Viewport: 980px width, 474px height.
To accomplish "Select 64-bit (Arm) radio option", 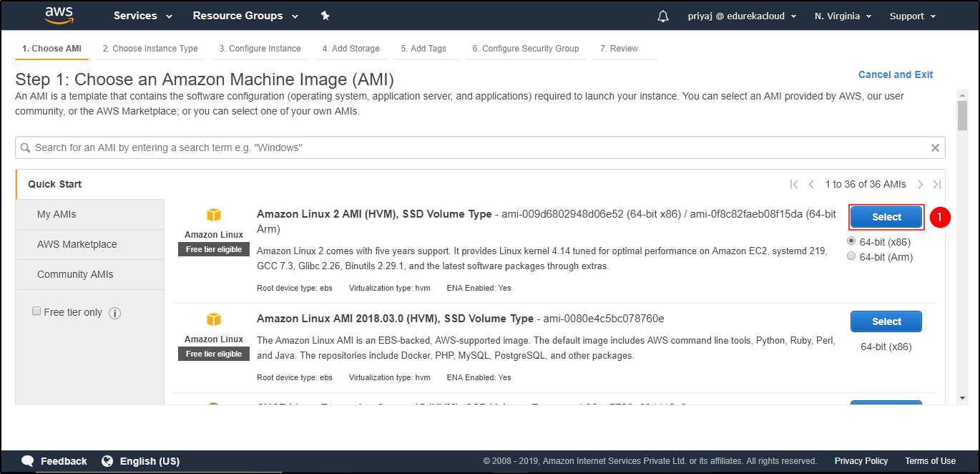I will pyautogui.click(x=851, y=256).
